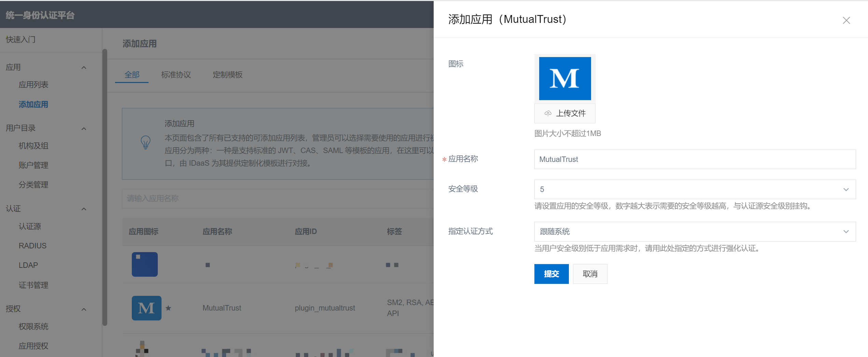Cancel adding the application

point(590,274)
